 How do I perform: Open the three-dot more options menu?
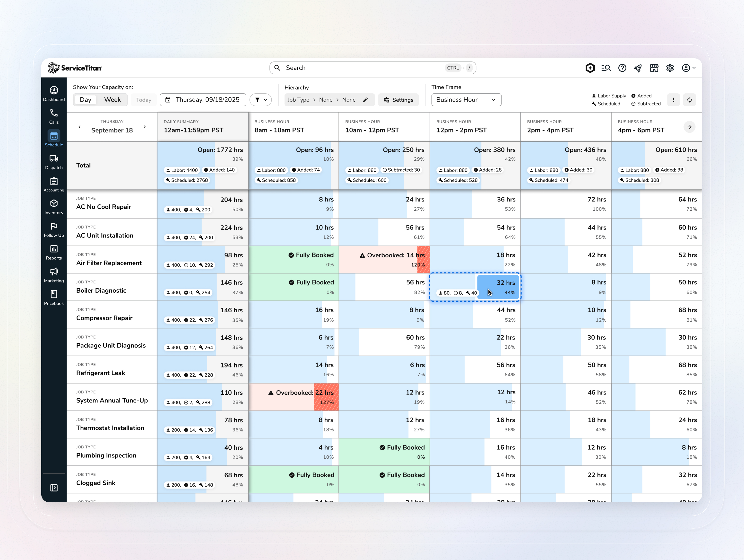(x=673, y=100)
